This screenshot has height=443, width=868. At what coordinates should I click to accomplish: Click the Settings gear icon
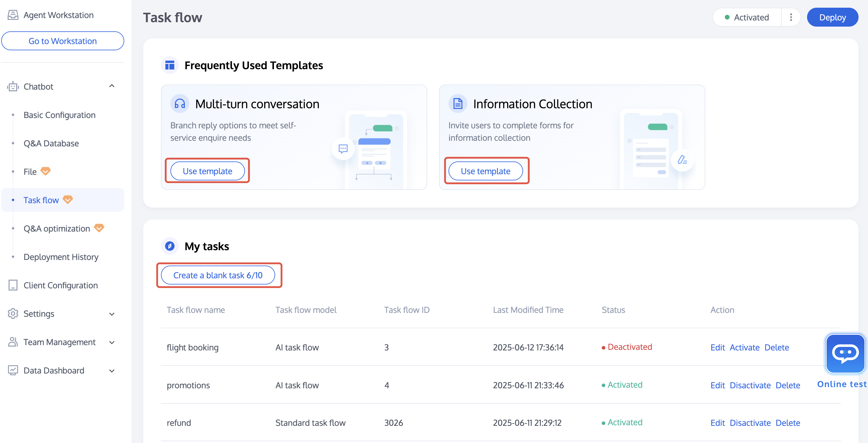[x=13, y=314]
